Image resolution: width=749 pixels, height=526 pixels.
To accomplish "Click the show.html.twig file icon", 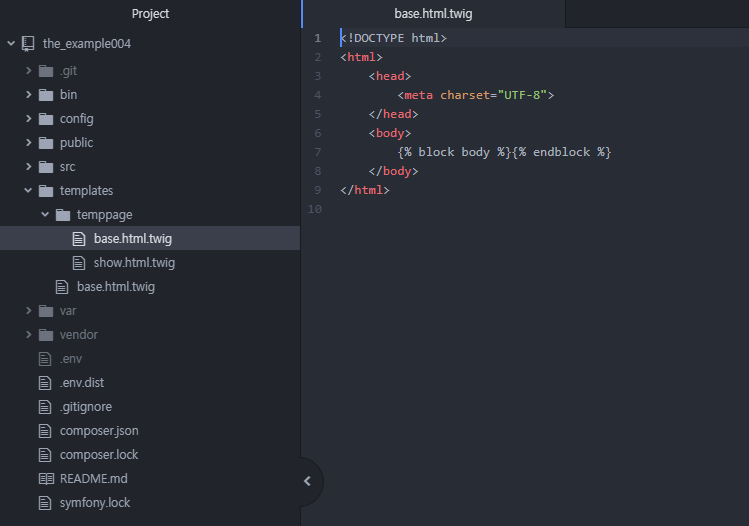I will (x=79, y=263).
